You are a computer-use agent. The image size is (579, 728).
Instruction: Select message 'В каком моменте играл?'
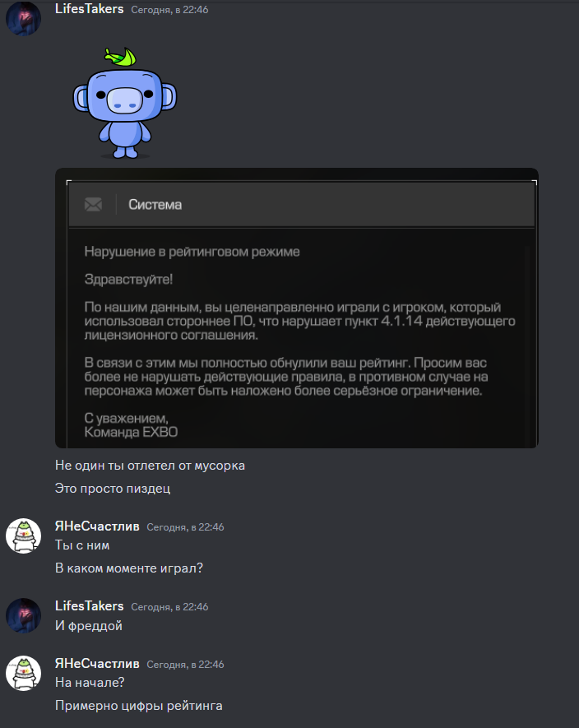click(129, 568)
